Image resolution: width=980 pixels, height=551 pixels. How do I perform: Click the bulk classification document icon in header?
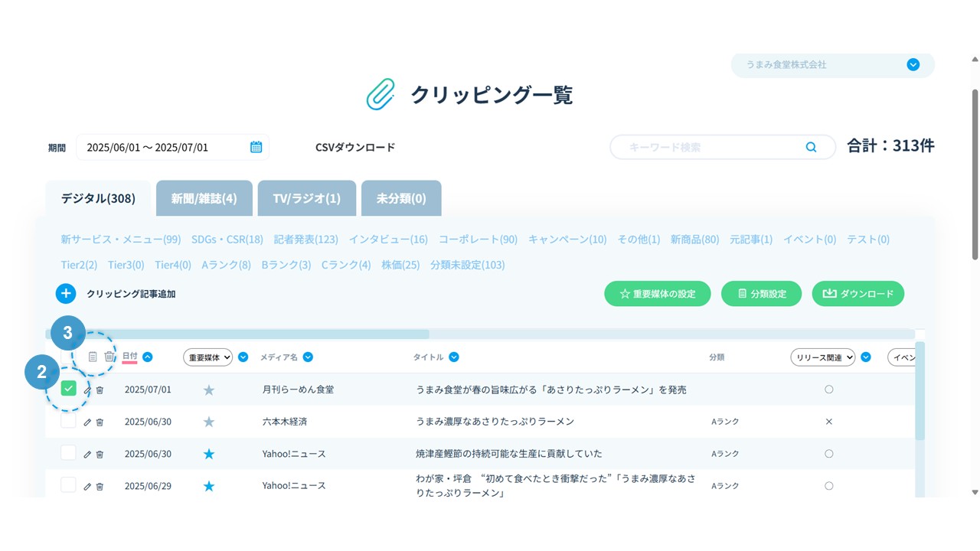[x=93, y=357]
